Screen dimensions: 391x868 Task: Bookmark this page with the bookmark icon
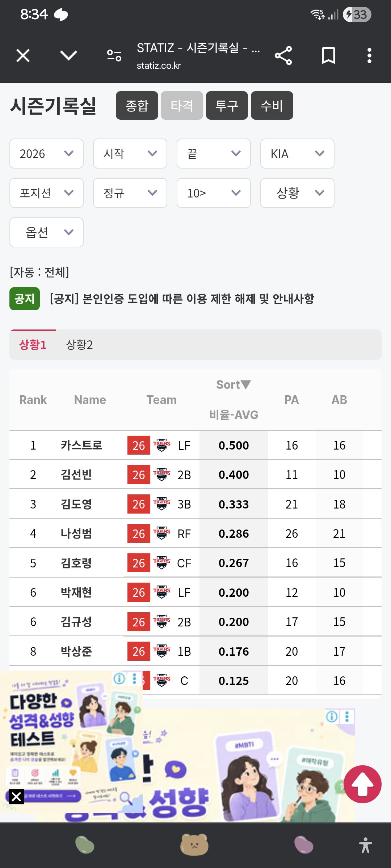tap(328, 56)
